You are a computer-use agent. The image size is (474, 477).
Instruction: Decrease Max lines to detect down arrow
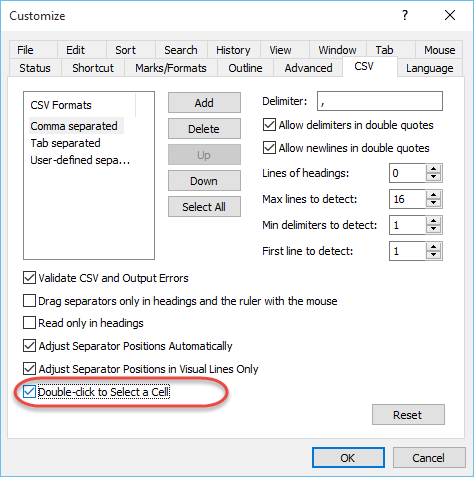[x=433, y=203]
